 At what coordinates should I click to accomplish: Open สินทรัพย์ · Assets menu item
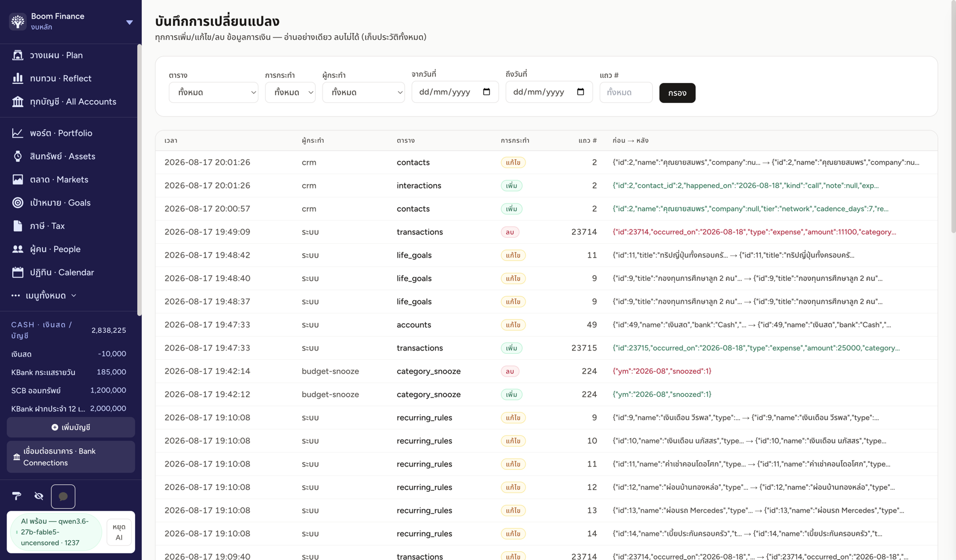[x=69, y=156]
